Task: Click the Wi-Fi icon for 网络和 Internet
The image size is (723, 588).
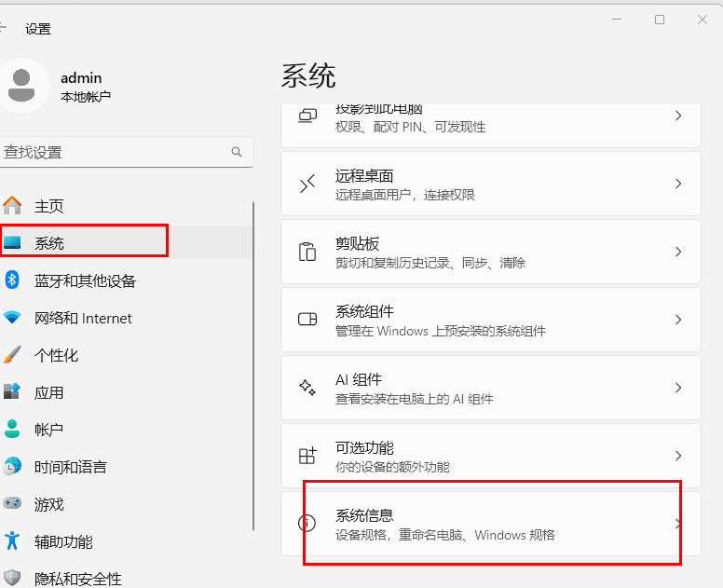Action: tap(12, 317)
